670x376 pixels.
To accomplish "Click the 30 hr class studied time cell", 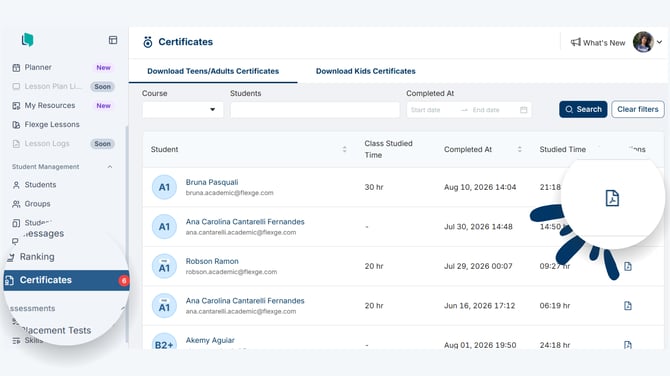I will click(x=374, y=187).
